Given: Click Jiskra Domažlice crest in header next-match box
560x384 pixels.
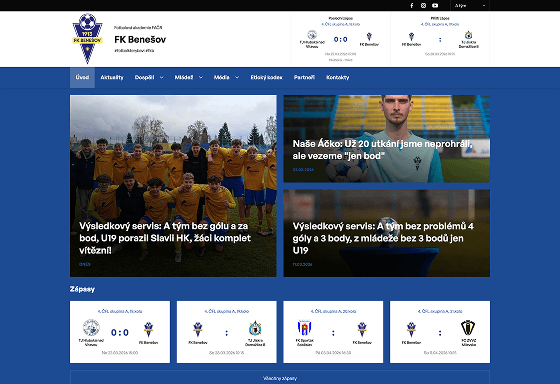Looking at the screenshot, I should [469, 35].
